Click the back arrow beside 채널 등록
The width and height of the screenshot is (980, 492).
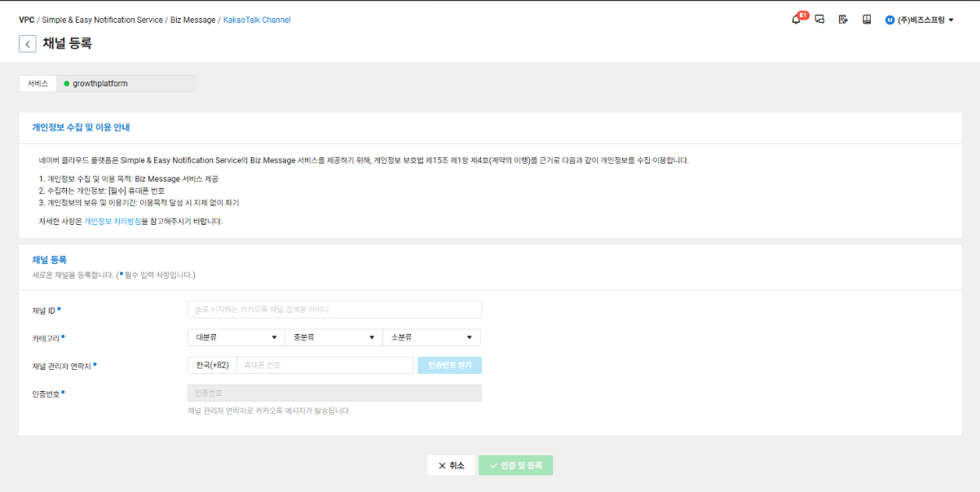27,43
